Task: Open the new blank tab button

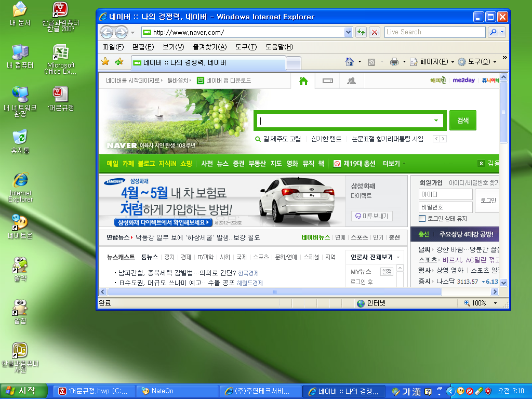Action: 294,63
